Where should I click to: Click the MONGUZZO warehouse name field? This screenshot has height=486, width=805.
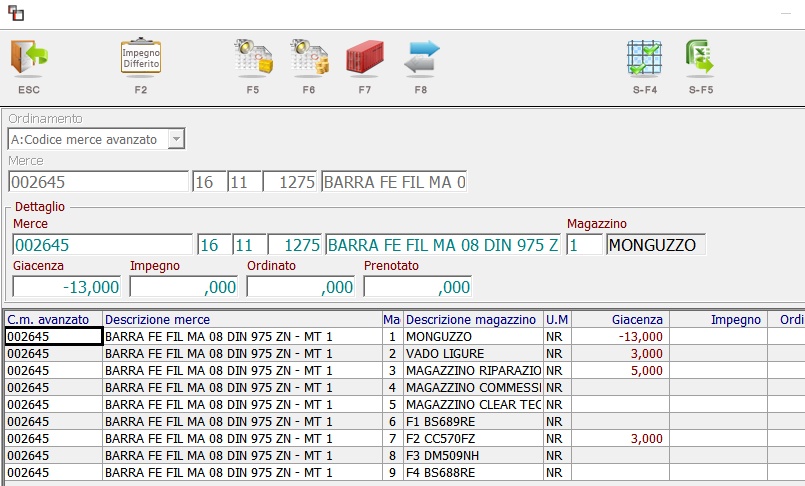pos(656,245)
